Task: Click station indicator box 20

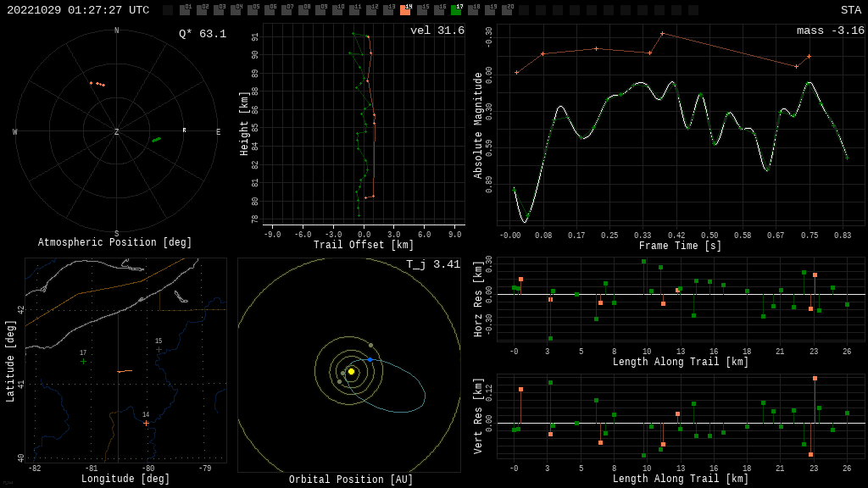Action: [x=507, y=10]
